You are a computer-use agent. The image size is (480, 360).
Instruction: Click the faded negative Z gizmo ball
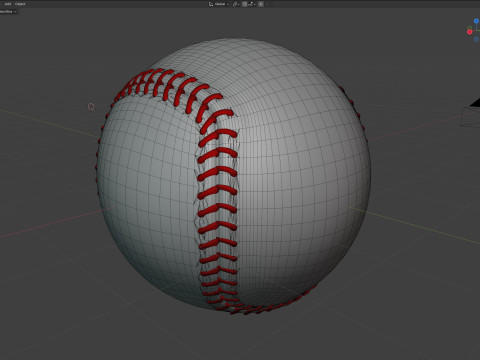coord(476,39)
